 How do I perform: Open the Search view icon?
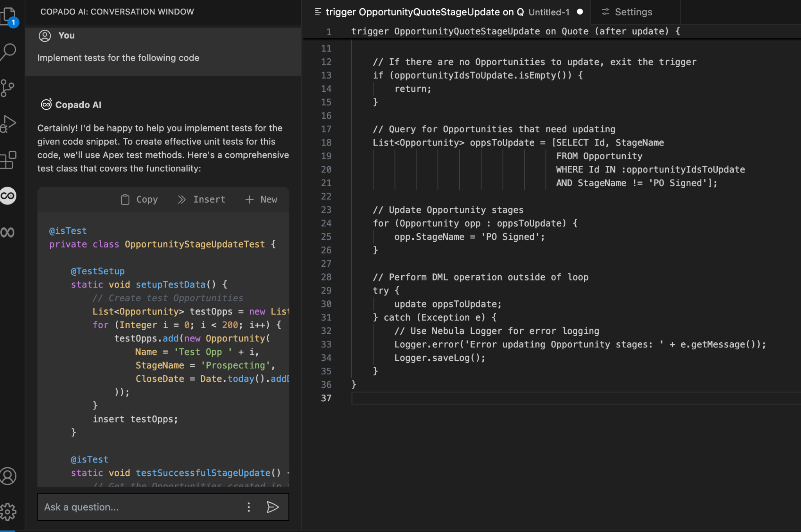(x=9, y=51)
